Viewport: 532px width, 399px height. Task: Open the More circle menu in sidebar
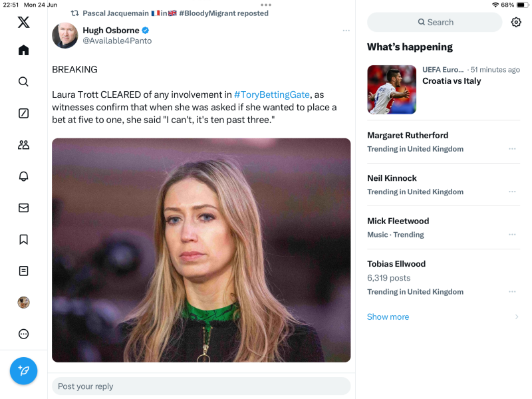click(x=23, y=334)
